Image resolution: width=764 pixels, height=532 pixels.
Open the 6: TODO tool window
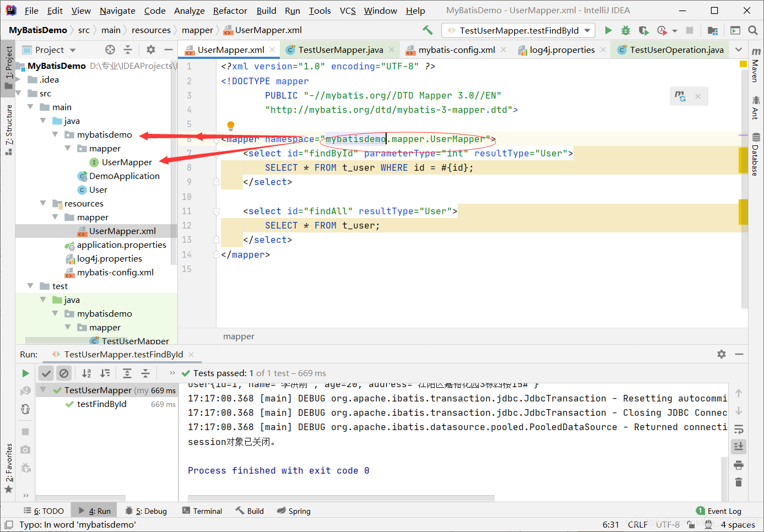[x=44, y=511]
